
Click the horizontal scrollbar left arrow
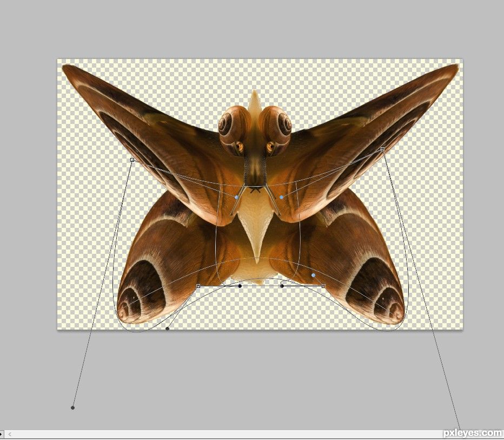point(10,434)
